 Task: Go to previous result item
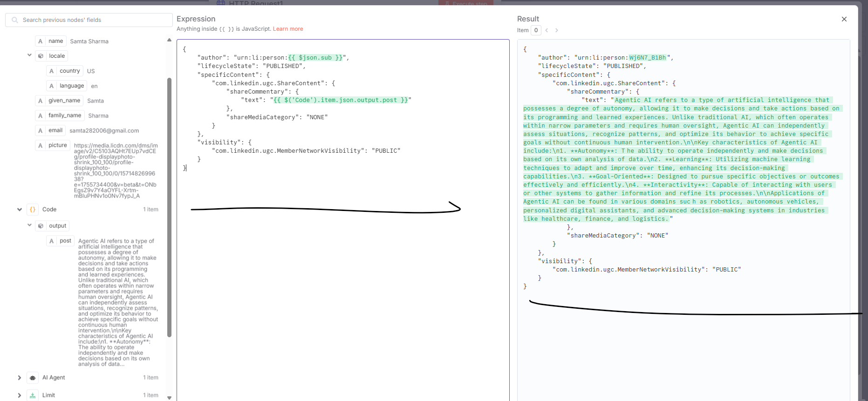pyautogui.click(x=547, y=30)
